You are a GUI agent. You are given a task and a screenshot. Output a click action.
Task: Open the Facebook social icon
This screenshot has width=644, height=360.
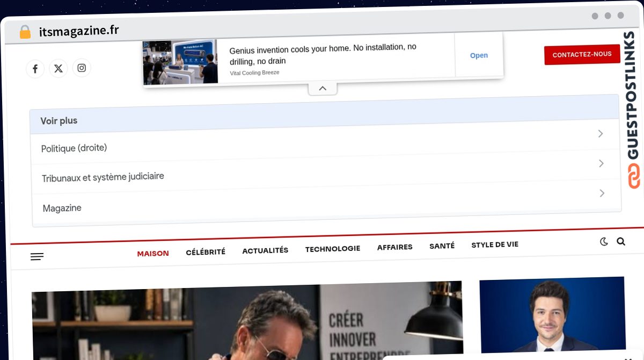pyautogui.click(x=35, y=69)
